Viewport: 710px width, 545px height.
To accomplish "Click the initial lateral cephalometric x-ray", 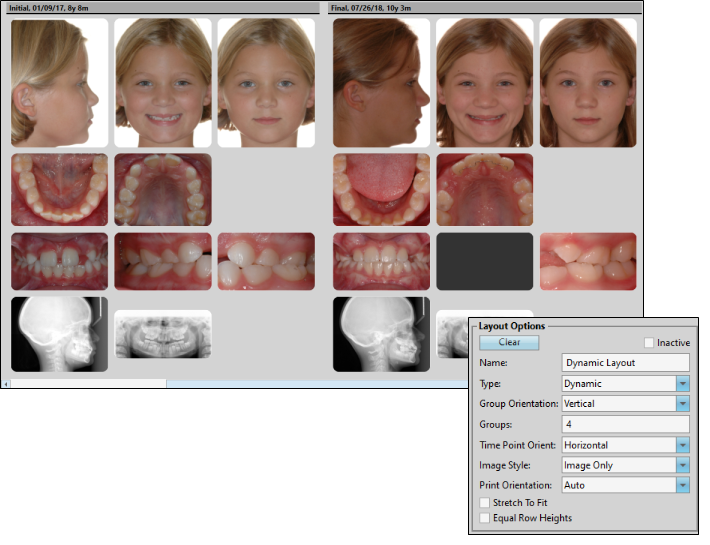I will coord(59,334).
